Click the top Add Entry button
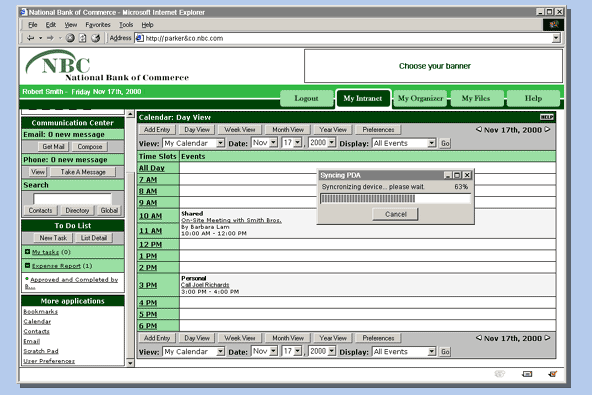Image resolution: width=592 pixels, height=395 pixels. [x=157, y=130]
